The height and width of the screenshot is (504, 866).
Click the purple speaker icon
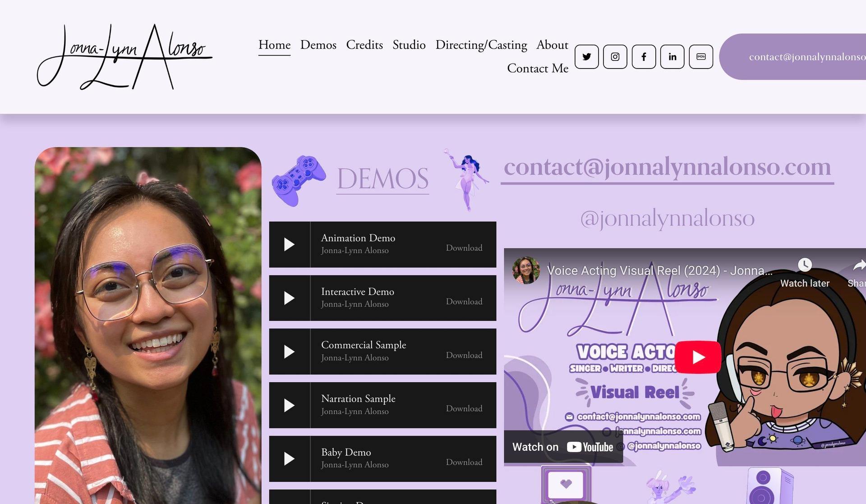tap(770, 486)
